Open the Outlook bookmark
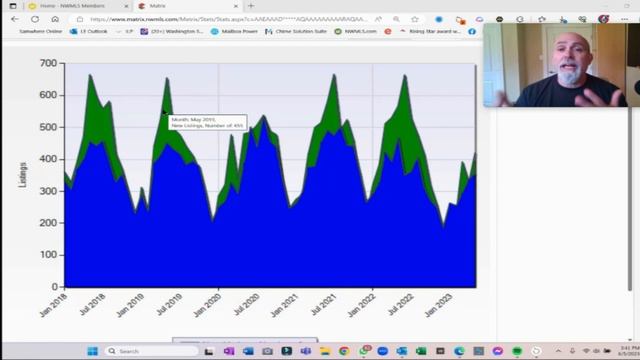 tap(89, 31)
